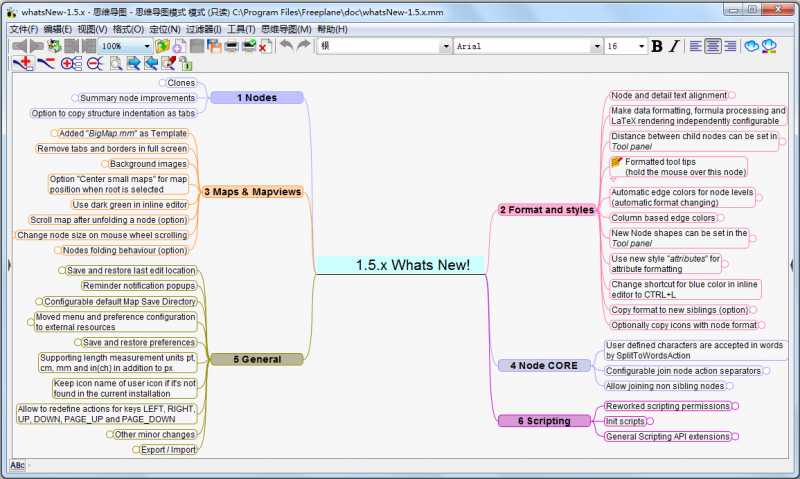Open the Arial font family dropdown
This screenshot has height=479, width=800.
pos(597,46)
